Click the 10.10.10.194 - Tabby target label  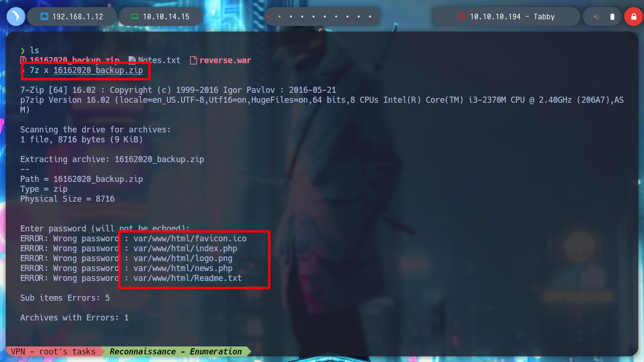[x=512, y=16]
